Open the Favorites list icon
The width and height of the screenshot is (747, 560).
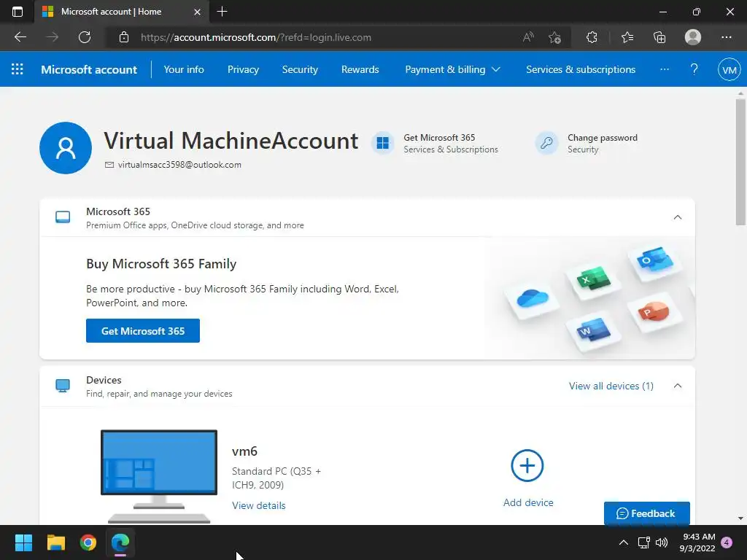(x=627, y=37)
